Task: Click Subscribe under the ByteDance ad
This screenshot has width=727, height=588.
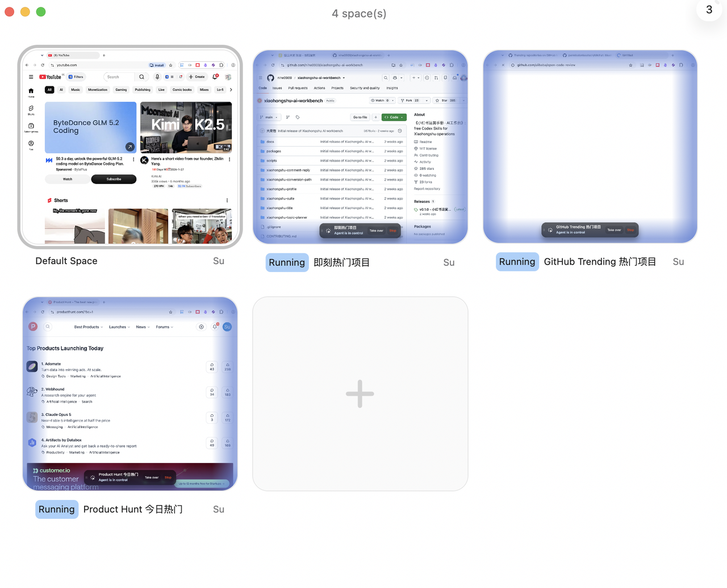Action: [x=114, y=179]
